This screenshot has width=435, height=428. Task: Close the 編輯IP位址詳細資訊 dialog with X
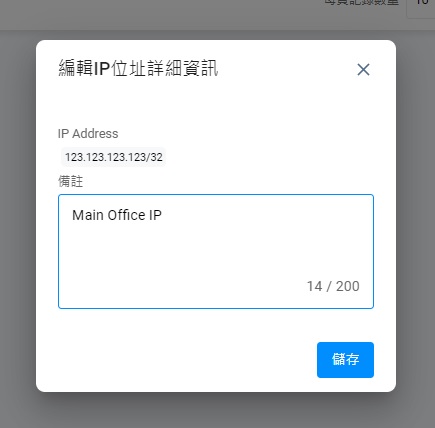tap(363, 70)
